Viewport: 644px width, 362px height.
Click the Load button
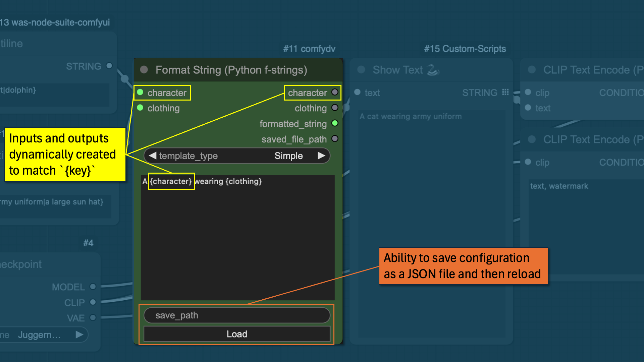click(x=237, y=334)
